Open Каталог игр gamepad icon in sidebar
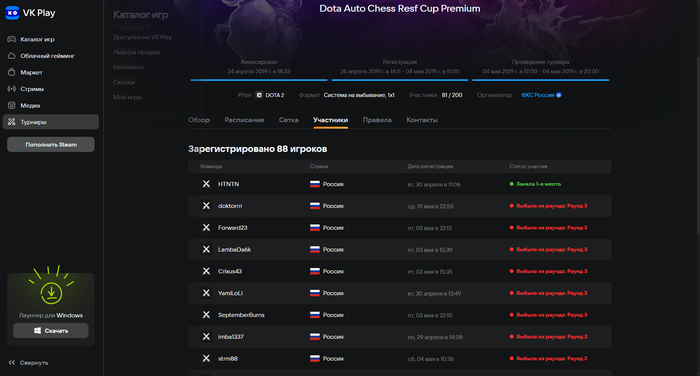Viewport: 700px width, 376px height. click(x=12, y=39)
